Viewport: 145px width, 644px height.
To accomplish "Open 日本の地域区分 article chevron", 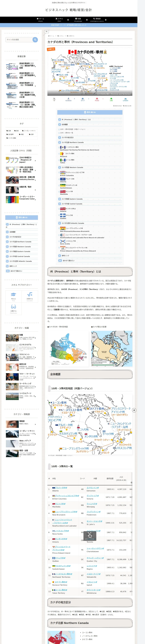I will [x=35, y=161].
